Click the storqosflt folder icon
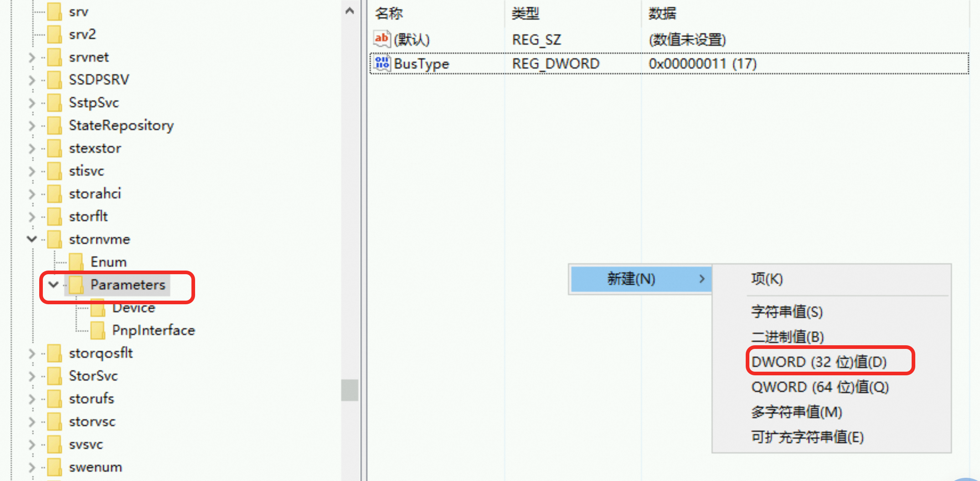Image resolution: width=980 pixels, height=481 pixels. tap(55, 353)
